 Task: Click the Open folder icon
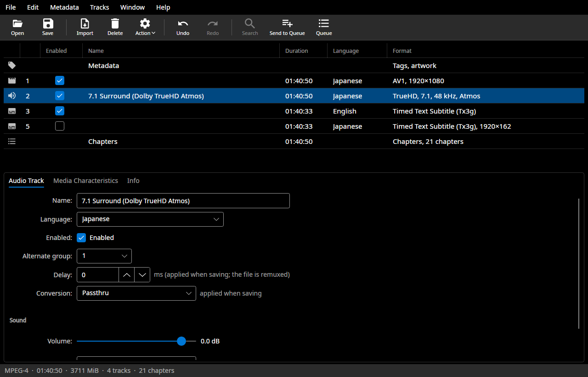tap(17, 23)
